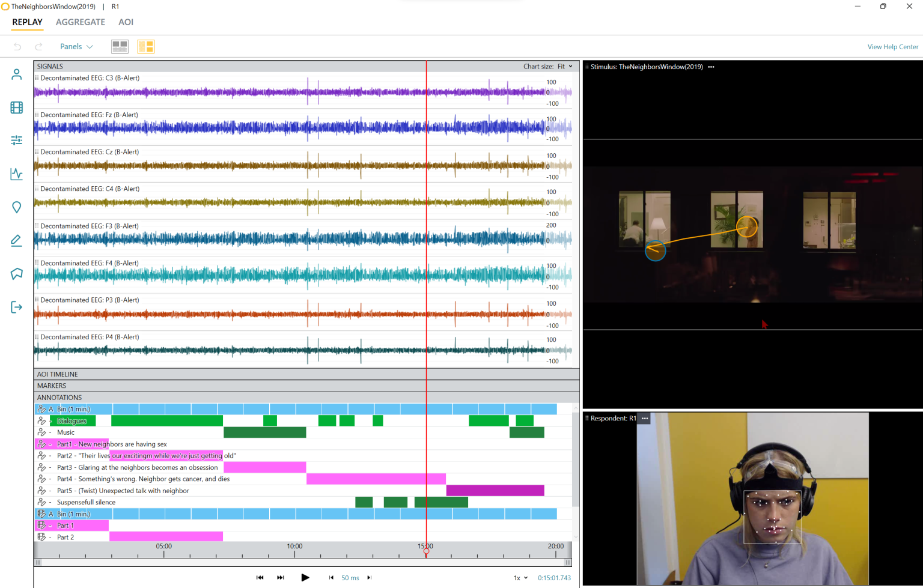Open the Chart size Fit dropdown

tap(565, 67)
